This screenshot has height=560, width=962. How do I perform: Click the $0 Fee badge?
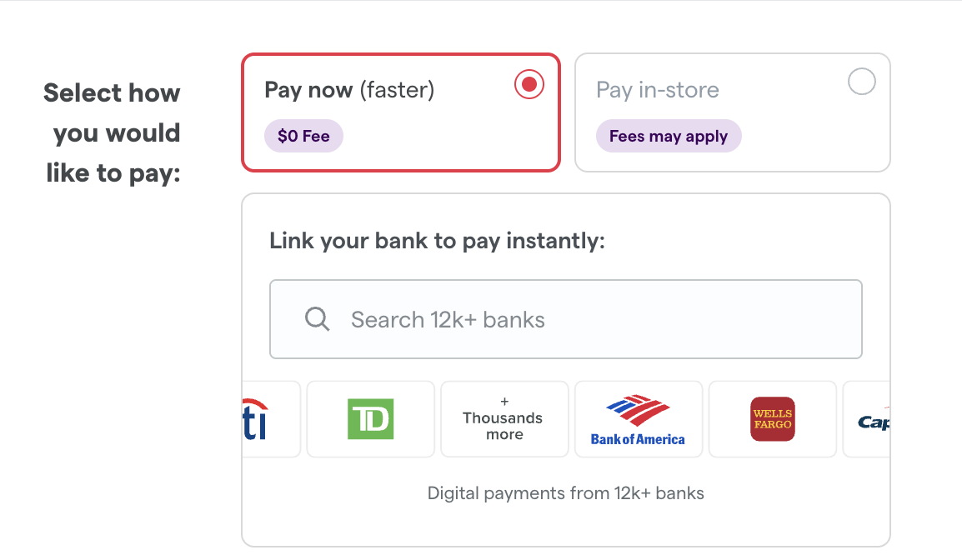(x=303, y=136)
